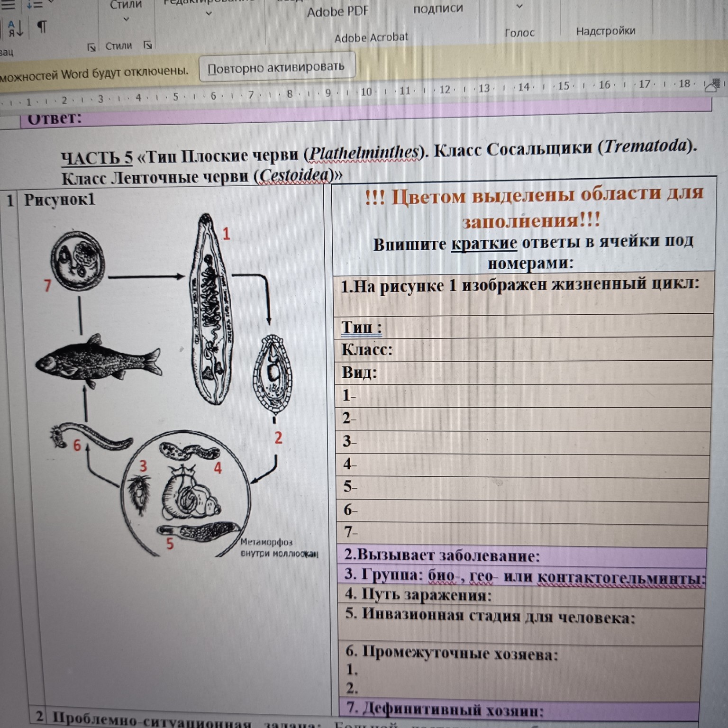Click the Стили gallery thumbnail

tap(126, 5)
